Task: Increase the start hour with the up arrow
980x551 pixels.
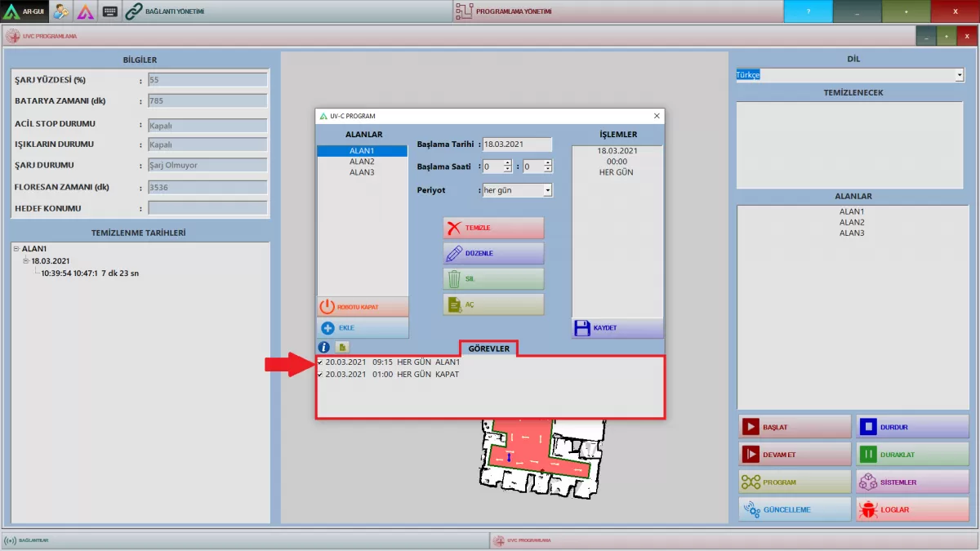Action: pos(507,162)
